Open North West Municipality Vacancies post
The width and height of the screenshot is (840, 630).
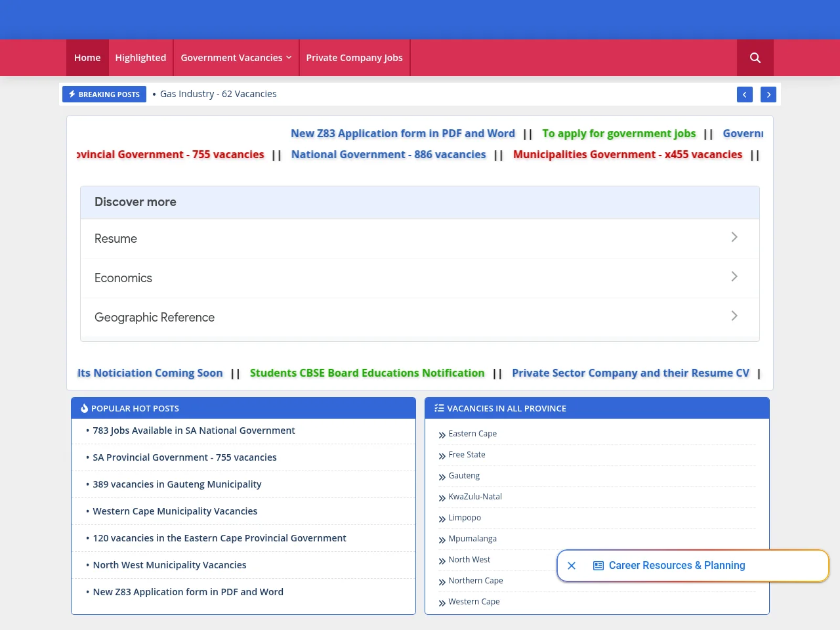click(169, 565)
